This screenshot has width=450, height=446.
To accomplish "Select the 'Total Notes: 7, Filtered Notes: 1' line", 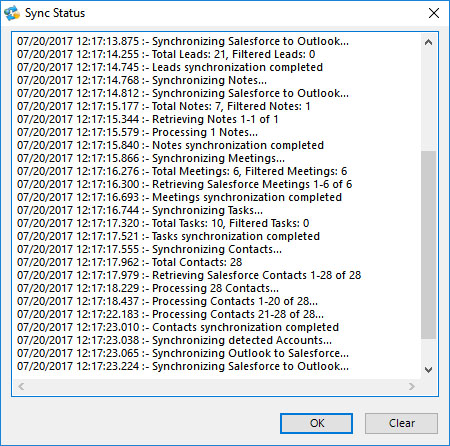I will click(x=164, y=106).
